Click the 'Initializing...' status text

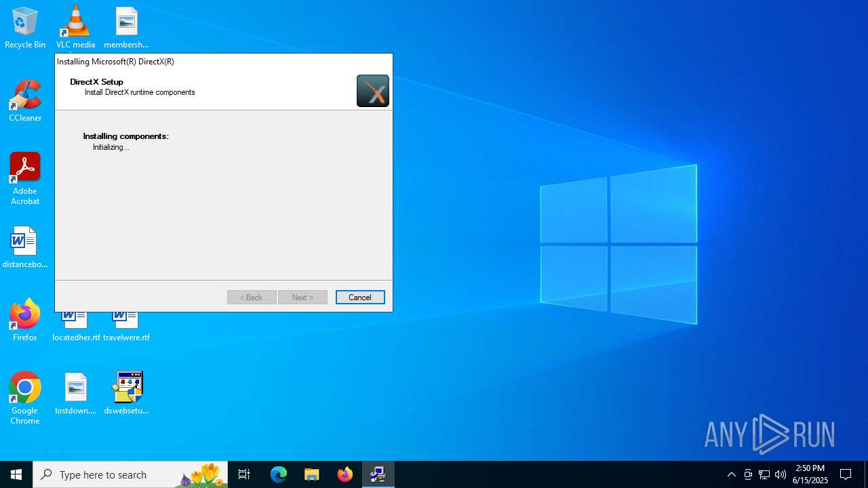pos(111,147)
